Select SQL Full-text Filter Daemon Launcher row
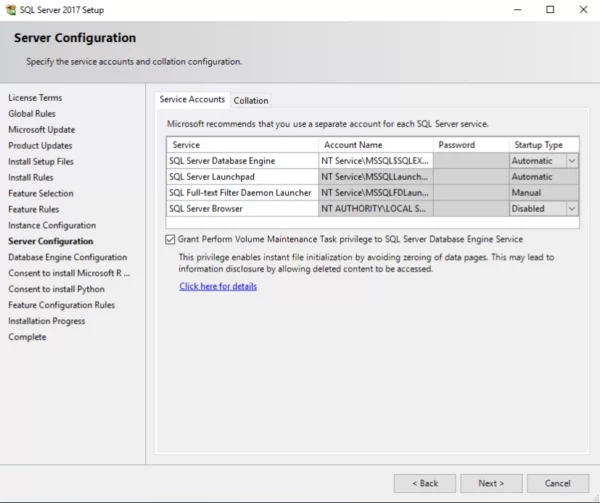 241,193
